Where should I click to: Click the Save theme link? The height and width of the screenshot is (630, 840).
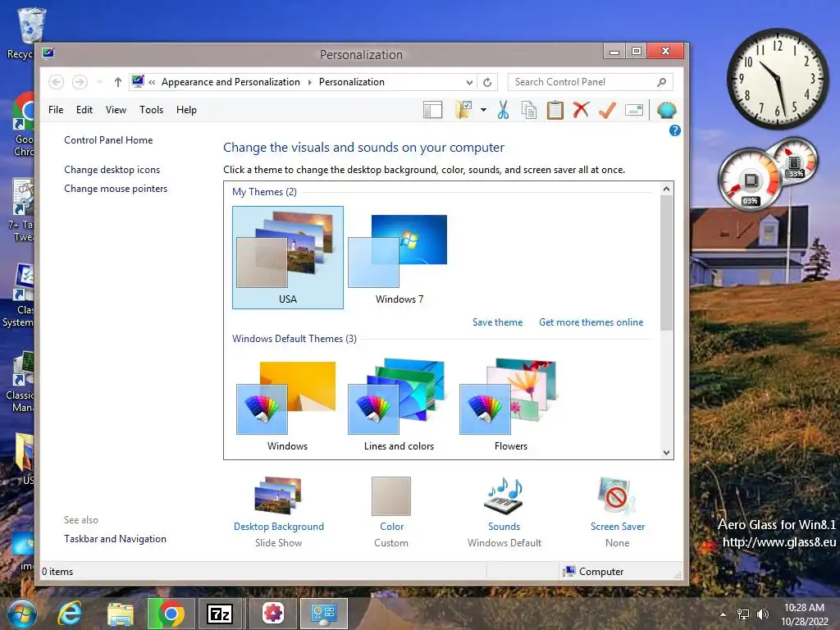click(497, 322)
